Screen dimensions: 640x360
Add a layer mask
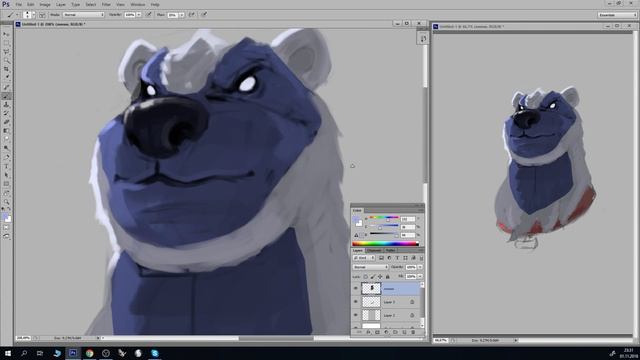[x=377, y=332]
